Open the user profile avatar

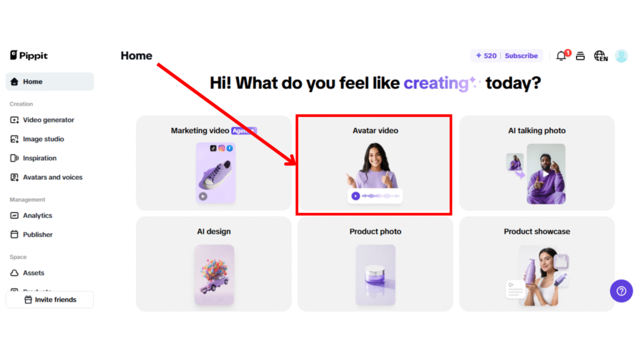(621, 56)
